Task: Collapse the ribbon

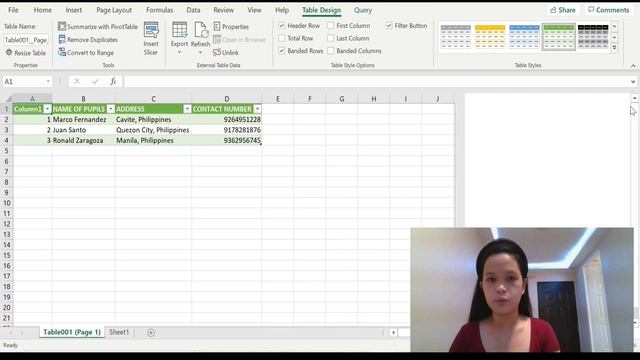Action: pyautogui.click(x=633, y=66)
